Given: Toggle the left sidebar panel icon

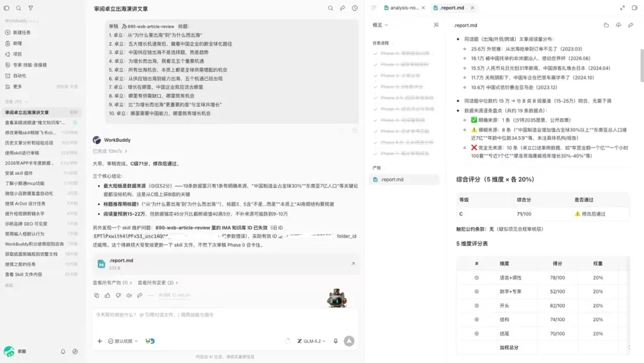Looking at the screenshot, I should click(x=7, y=8).
